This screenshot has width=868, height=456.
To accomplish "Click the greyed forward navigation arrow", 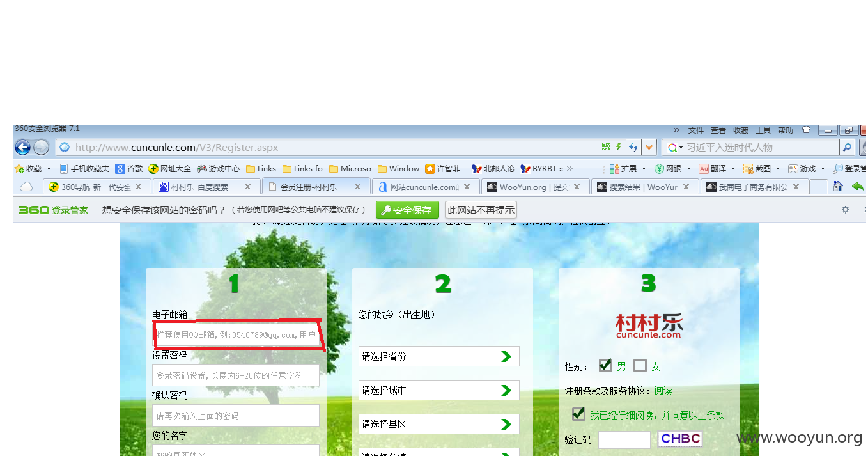I will [x=41, y=148].
